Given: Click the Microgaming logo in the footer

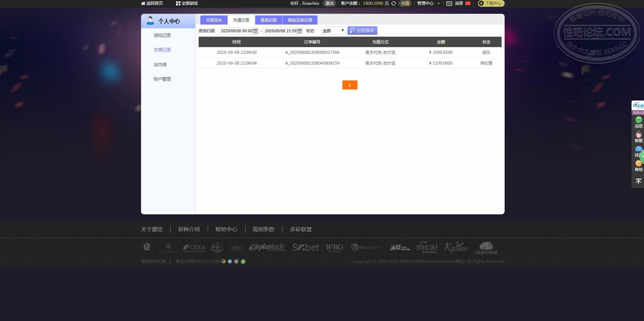Looking at the screenshot, I should click(366, 247).
